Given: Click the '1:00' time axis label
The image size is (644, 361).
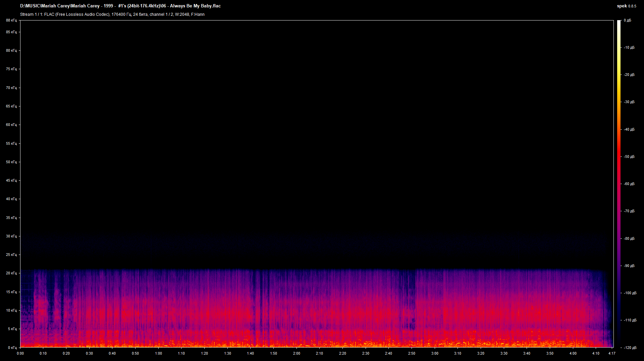Looking at the screenshot, I should pyautogui.click(x=159, y=353).
